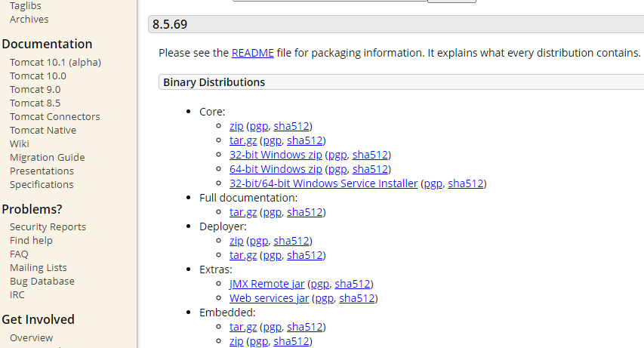Open Tomcat 10.0 documentation
The height and width of the screenshot is (348, 644).
pyautogui.click(x=38, y=76)
